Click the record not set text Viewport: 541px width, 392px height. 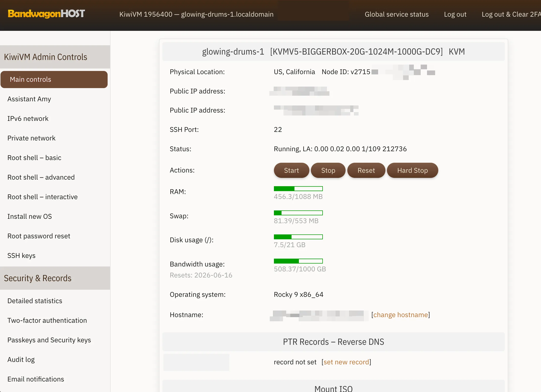(295, 362)
